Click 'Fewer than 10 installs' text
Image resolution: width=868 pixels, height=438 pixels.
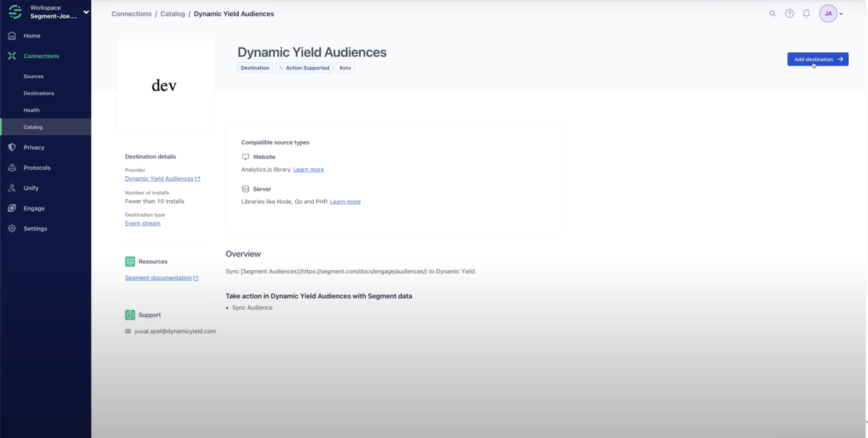tap(154, 202)
